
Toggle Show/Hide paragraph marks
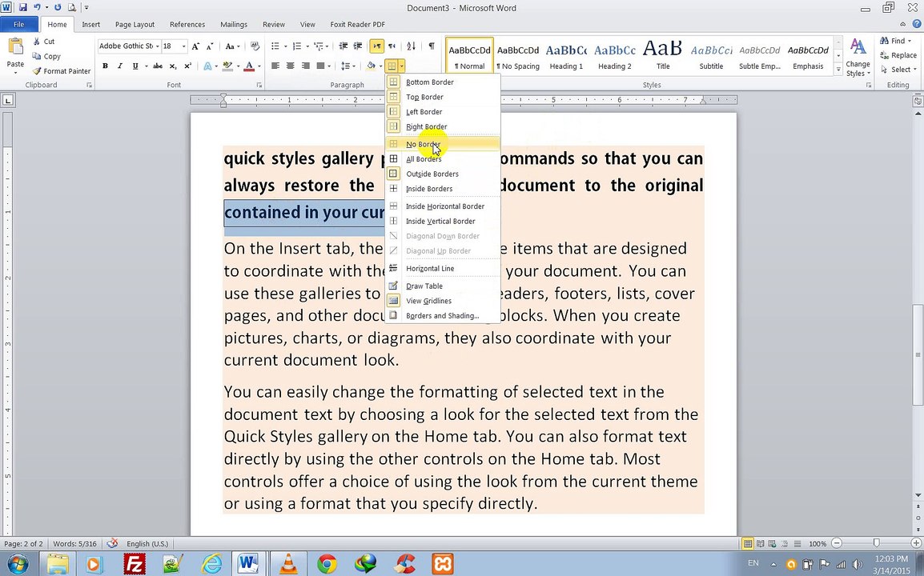[x=432, y=46]
